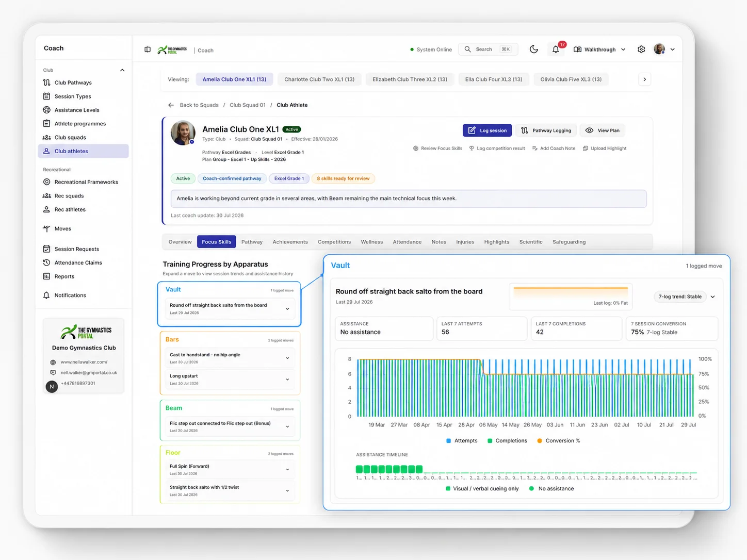
Task: Click Review Focus Skills link
Action: pos(437,149)
